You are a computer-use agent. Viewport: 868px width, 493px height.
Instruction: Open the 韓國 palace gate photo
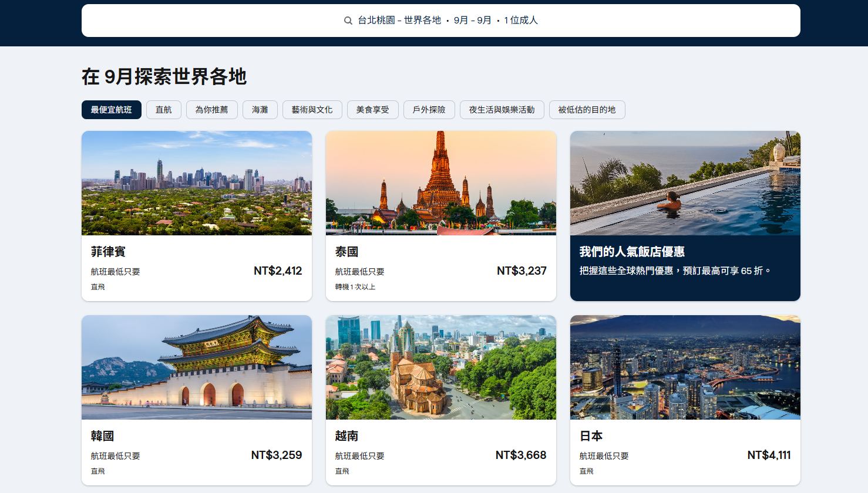pyautogui.click(x=197, y=367)
